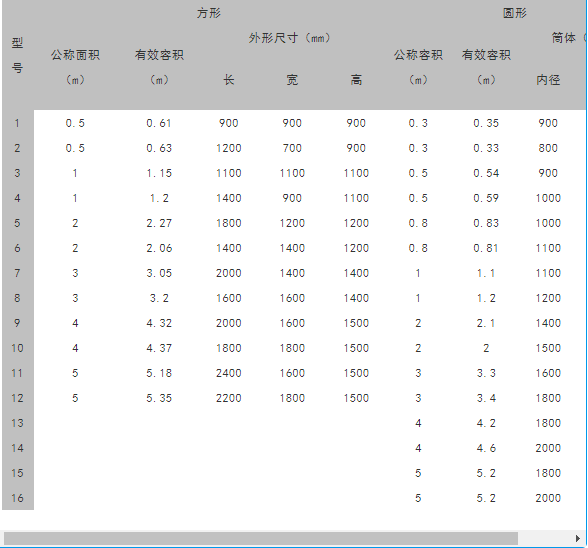Click the 高 column header
Screen dimensions: 588x548
pos(356,80)
